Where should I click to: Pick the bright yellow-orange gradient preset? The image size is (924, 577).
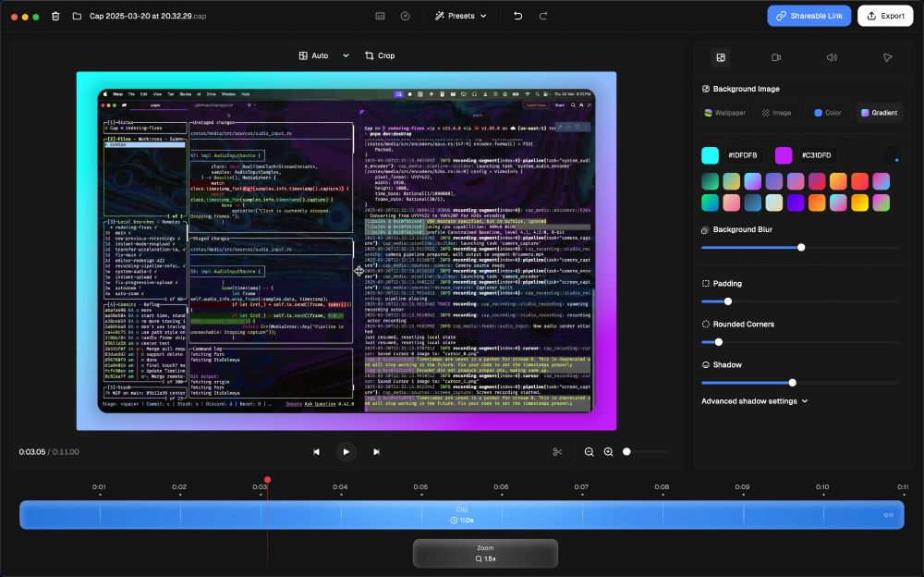click(859, 203)
